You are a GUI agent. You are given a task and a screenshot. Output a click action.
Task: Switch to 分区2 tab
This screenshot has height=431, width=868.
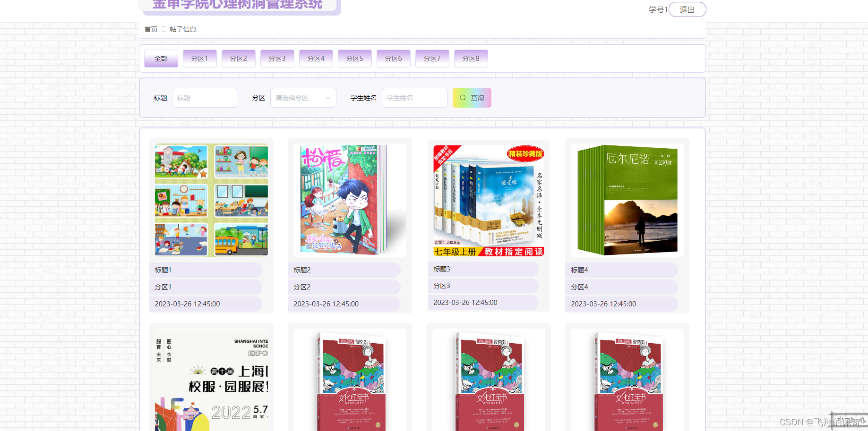point(238,59)
